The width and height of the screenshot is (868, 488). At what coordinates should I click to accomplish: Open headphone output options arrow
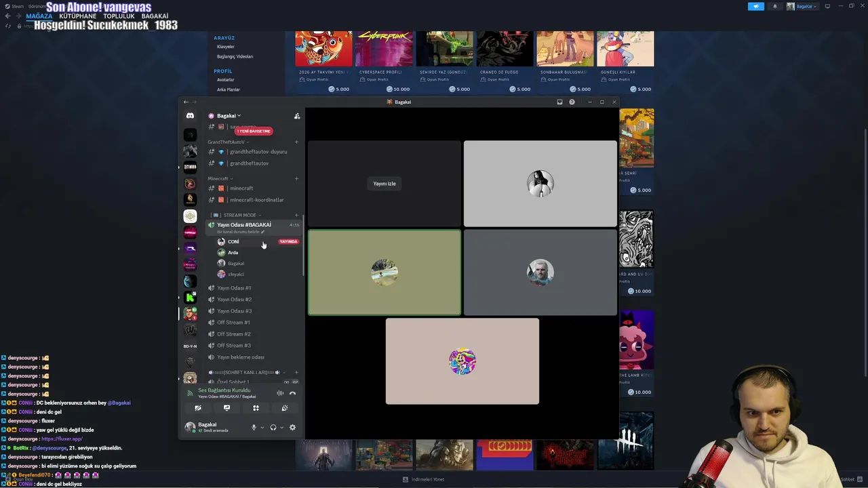click(281, 428)
